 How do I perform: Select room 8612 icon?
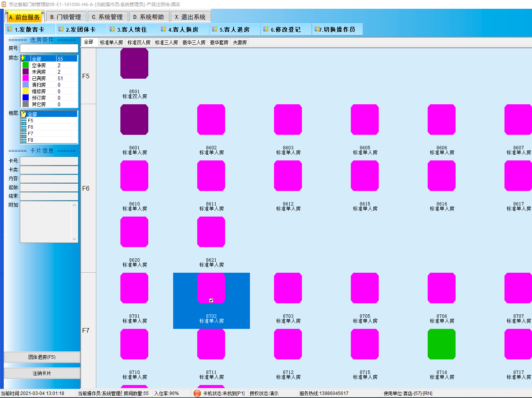[288, 176]
